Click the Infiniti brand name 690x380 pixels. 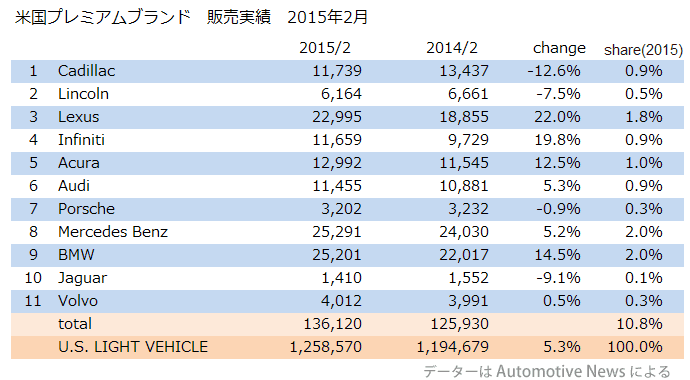[x=81, y=140]
